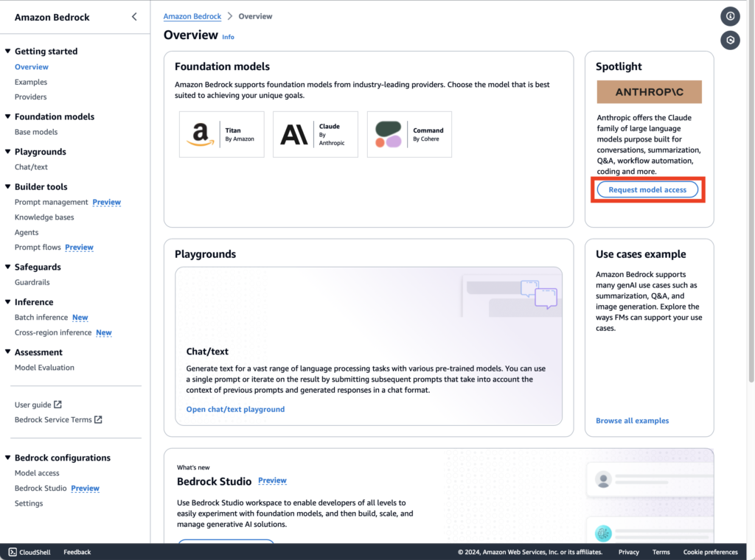Image resolution: width=755 pixels, height=560 pixels.
Task: Open the Bedrock Service Terms link
Action: point(53,420)
